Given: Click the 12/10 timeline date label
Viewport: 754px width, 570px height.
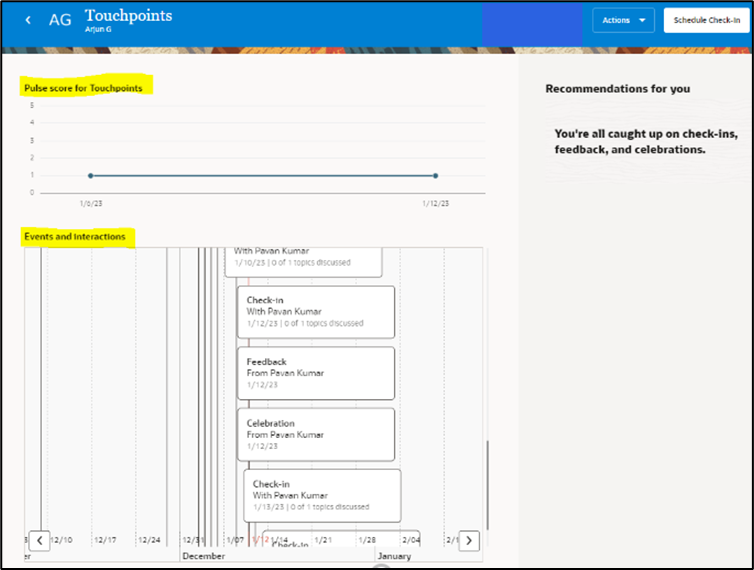Looking at the screenshot, I should click(61, 540).
